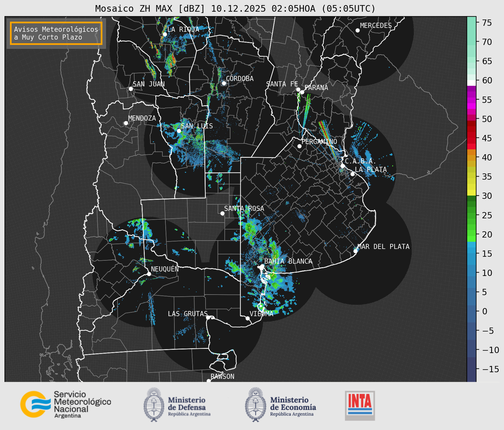Screen dimensions: 504x430
Task: Click the PERGAMINO city marker dot
Action: tap(299, 146)
